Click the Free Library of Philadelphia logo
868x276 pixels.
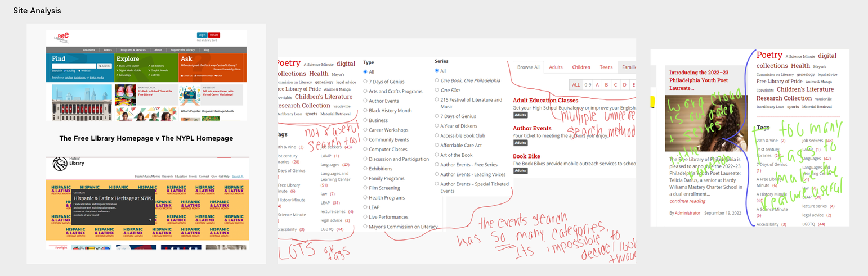pos(61,38)
